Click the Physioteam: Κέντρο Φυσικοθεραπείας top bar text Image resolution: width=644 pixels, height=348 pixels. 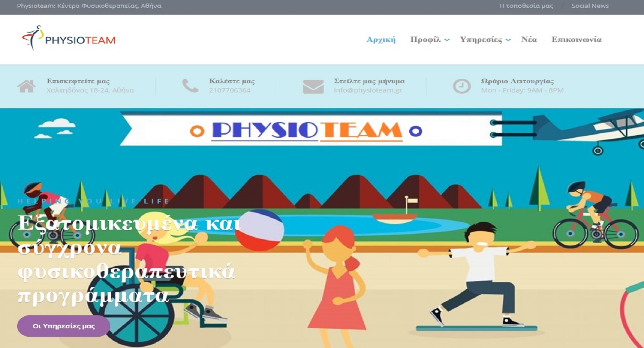89,6
